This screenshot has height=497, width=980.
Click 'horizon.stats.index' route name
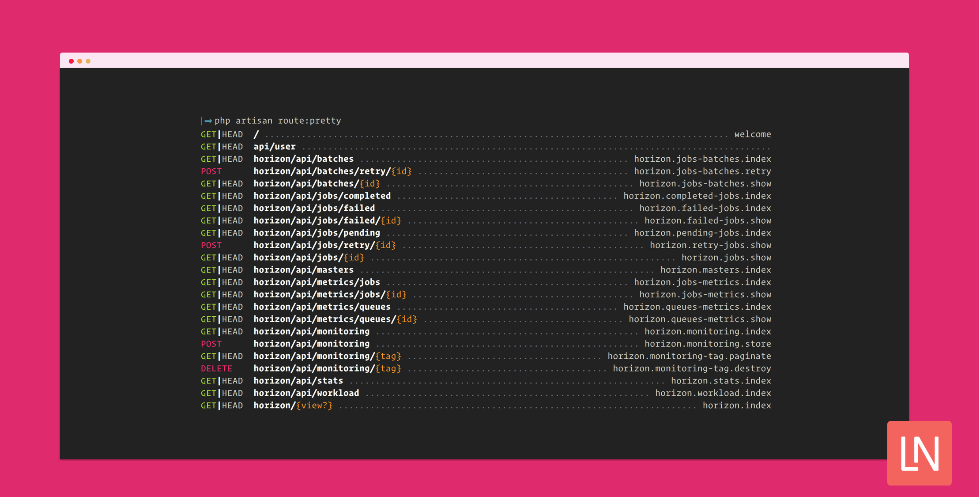coord(721,381)
